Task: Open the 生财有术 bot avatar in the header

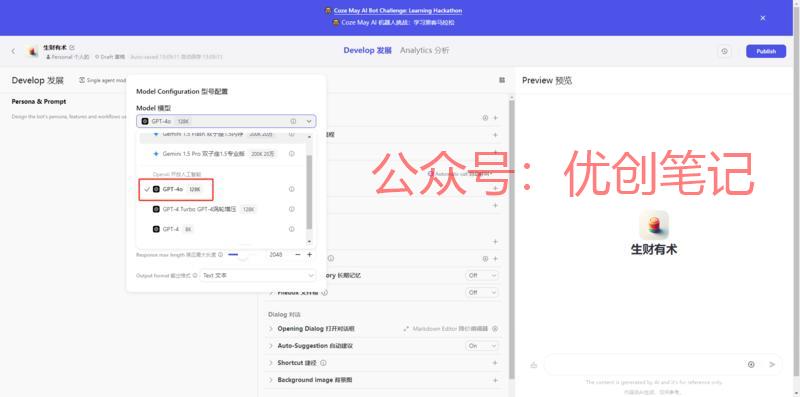Action: [33, 51]
